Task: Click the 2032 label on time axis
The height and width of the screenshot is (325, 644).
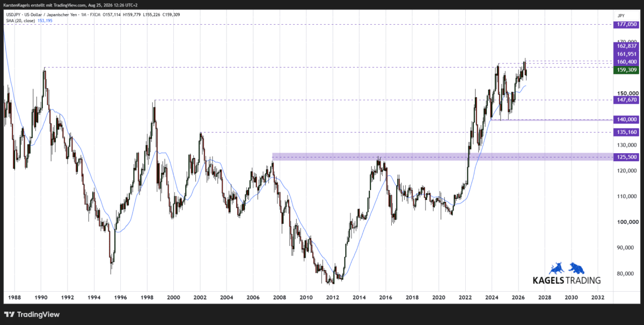Action: click(x=598, y=297)
